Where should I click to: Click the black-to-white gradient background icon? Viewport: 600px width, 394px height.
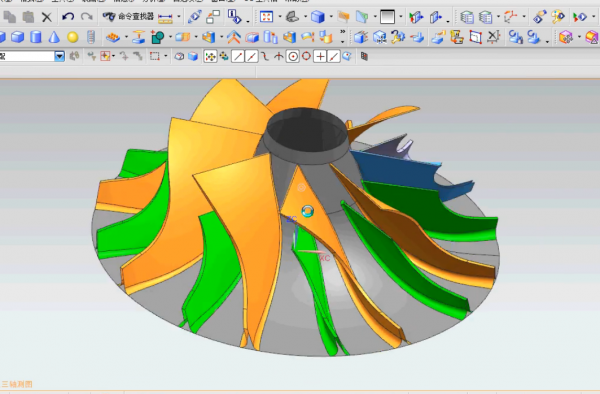387,17
